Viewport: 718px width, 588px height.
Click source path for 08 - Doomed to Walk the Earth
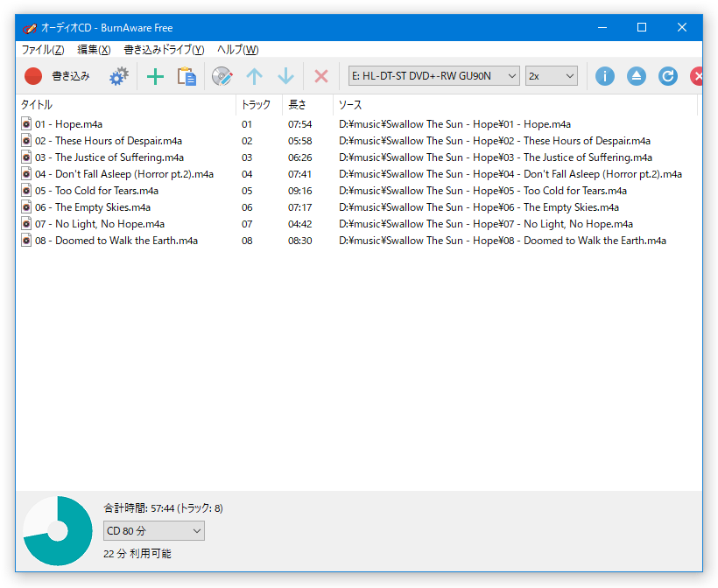[503, 241]
